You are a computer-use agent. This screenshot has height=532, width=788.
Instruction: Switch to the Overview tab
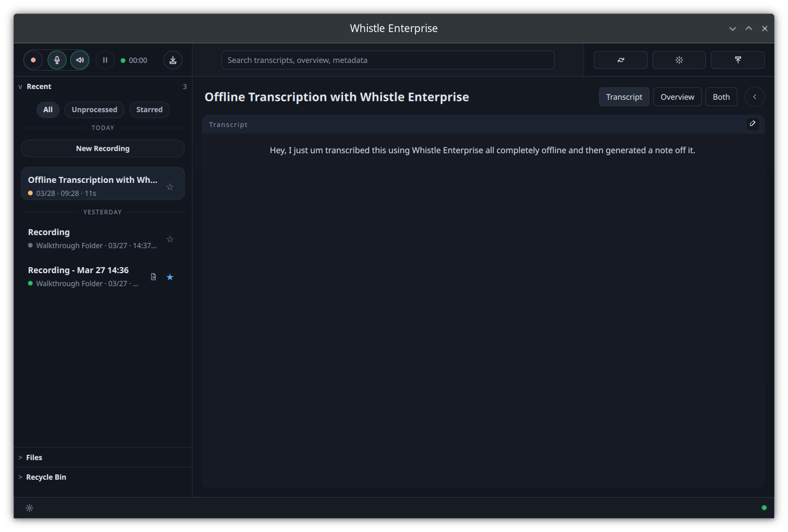[x=677, y=96]
